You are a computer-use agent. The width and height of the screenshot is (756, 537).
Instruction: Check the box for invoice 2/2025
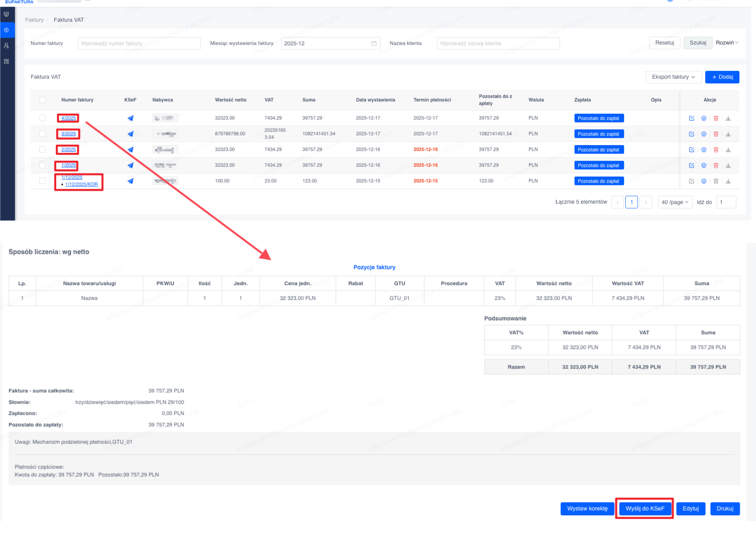(x=42, y=149)
